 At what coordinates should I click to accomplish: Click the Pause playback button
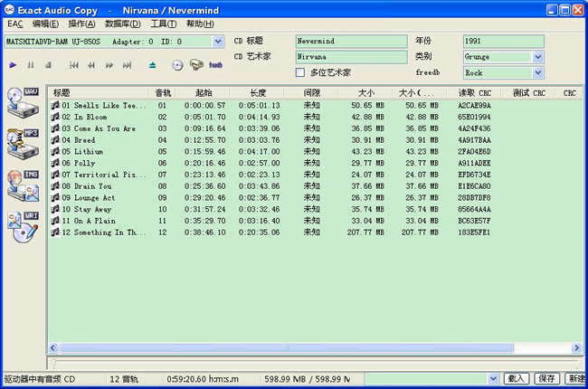point(31,65)
